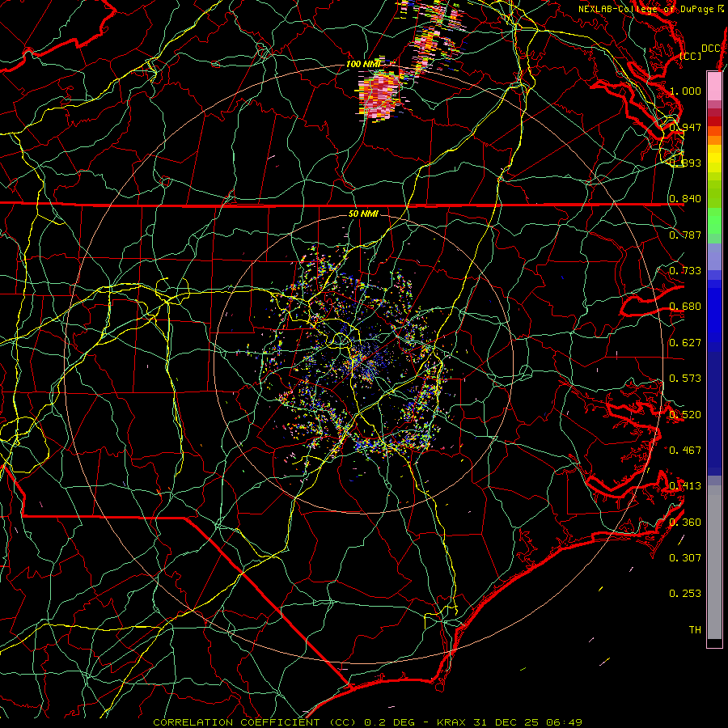This screenshot has width=728, height=728.
Task: Click the TH threshold label
Action: click(695, 630)
